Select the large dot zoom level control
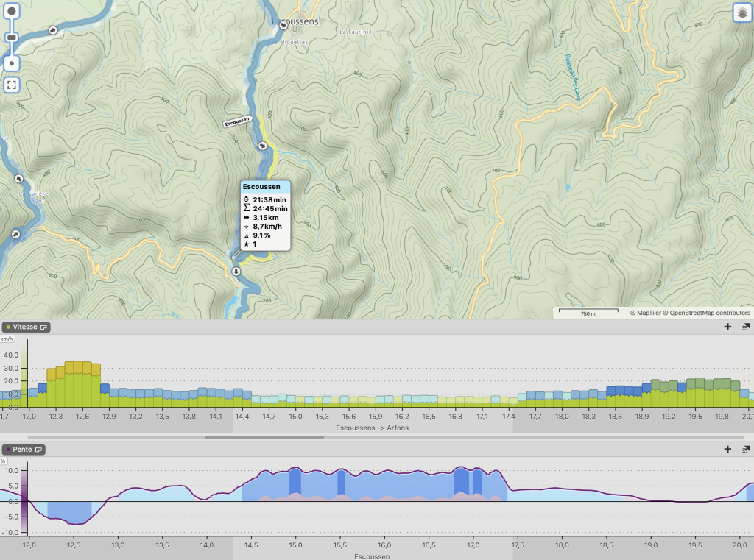The width and height of the screenshot is (754, 560). click(x=12, y=13)
